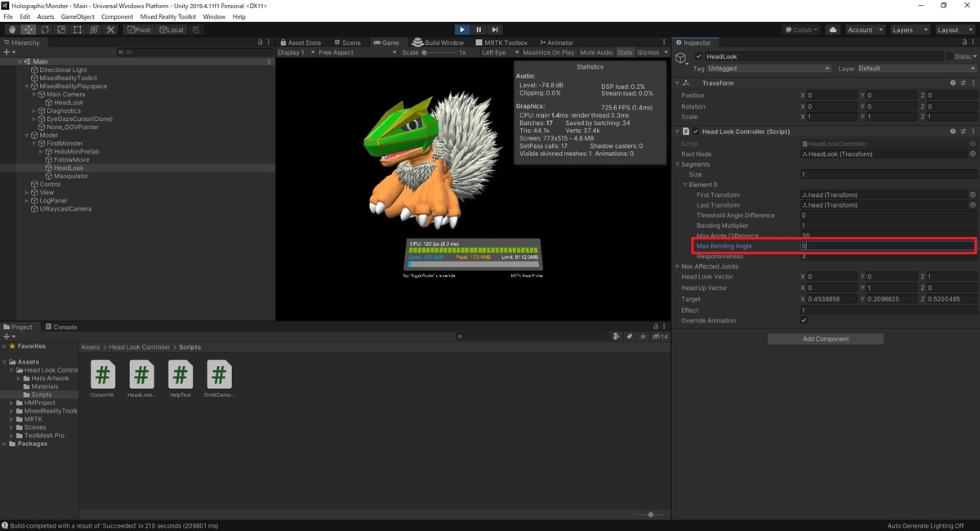Select the OrbitCamera script asset
The height and width of the screenshot is (531, 980).
[x=219, y=379]
